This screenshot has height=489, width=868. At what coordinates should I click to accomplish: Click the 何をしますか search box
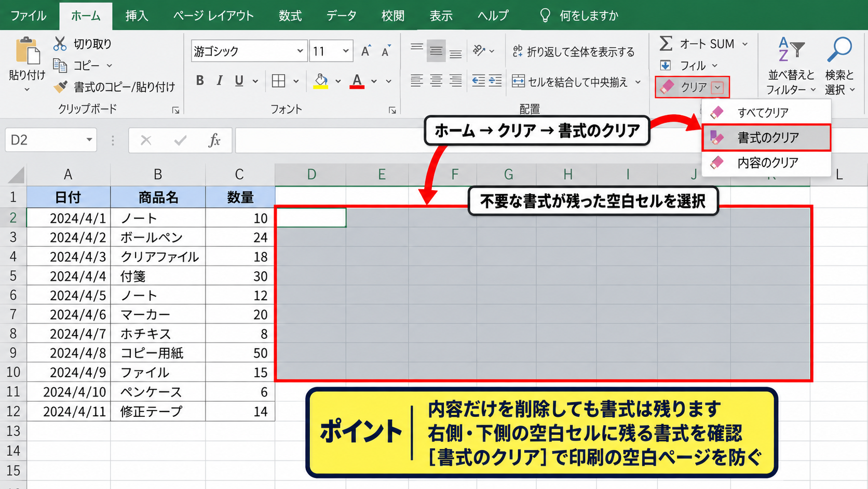pos(579,16)
